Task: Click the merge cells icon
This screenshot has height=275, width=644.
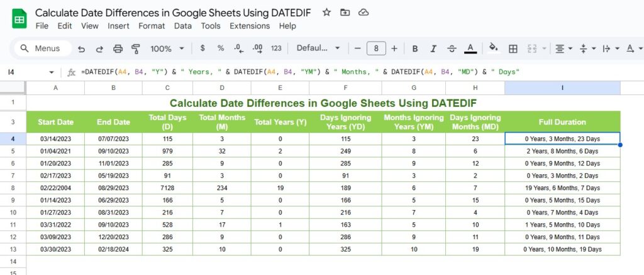Action: 532,48
